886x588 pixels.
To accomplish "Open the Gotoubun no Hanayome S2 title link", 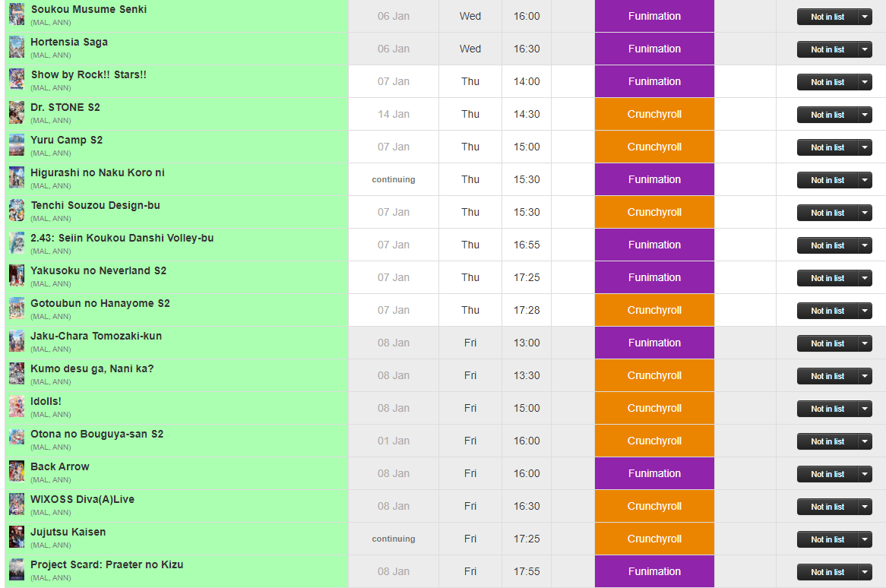I will (x=100, y=303).
